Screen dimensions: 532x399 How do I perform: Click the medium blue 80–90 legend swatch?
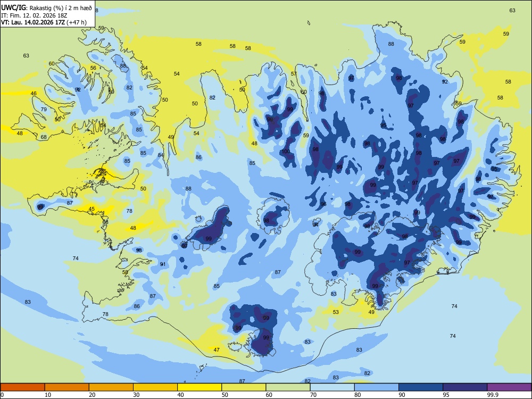coord(377,387)
